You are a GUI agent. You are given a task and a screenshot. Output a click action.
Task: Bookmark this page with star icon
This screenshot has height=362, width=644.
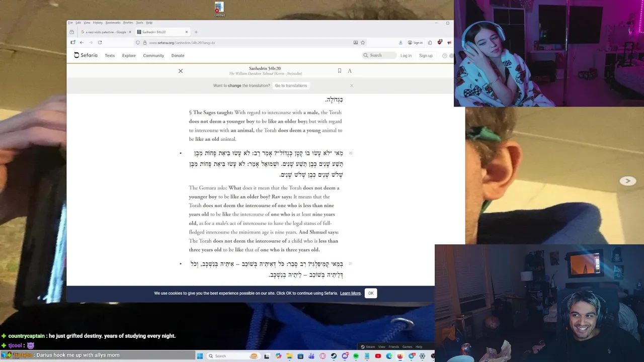(363, 43)
